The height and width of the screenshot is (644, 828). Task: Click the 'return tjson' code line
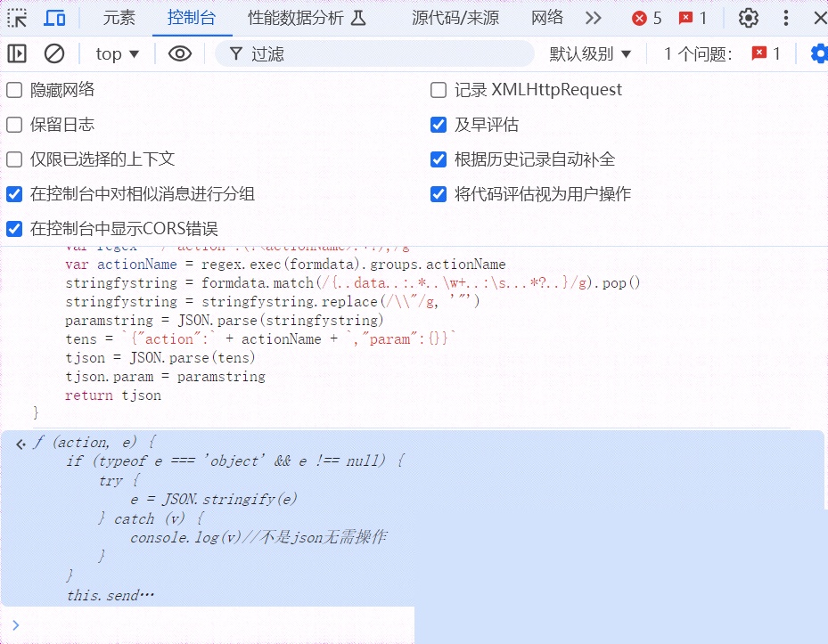point(113,395)
